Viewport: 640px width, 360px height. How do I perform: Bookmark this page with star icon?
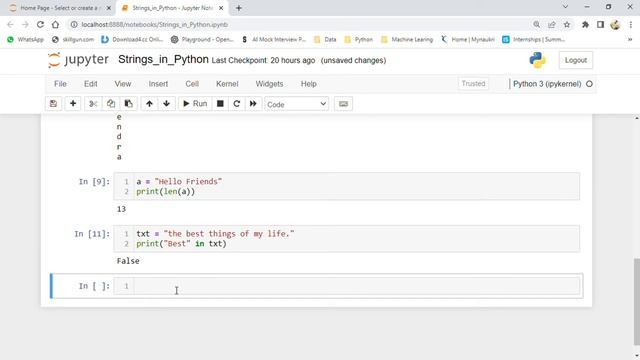pyautogui.click(x=567, y=24)
